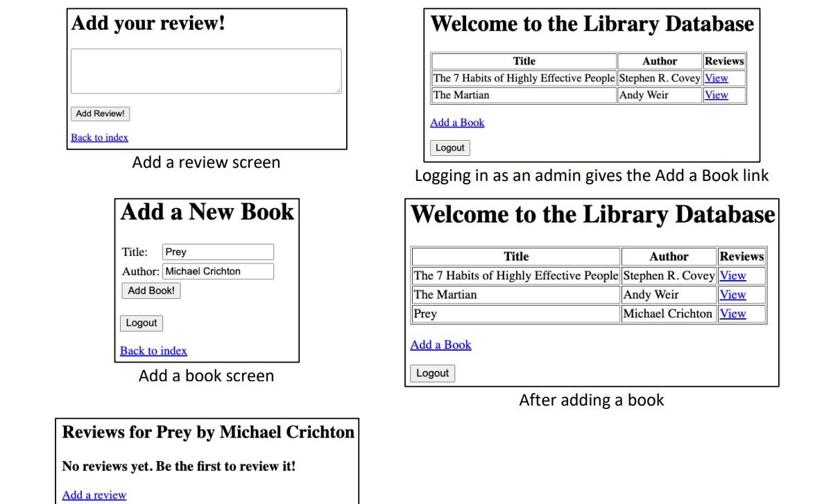Click Logout on the admin welcome screen
This screenshot has height=504, width=840.
[449, 147]
